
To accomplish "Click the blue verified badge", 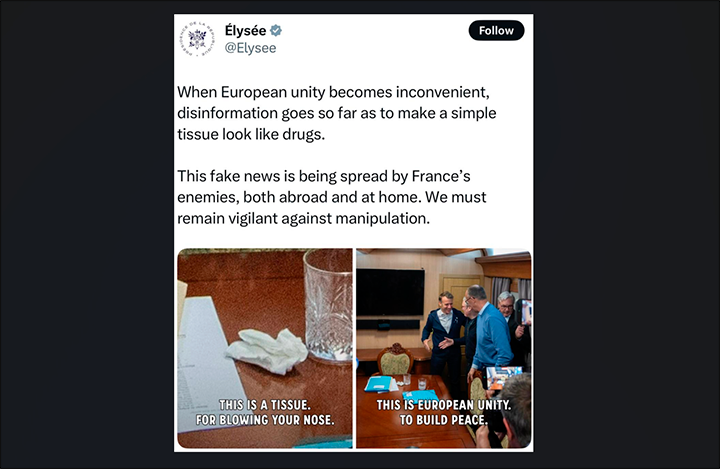I will click(276, 31).
